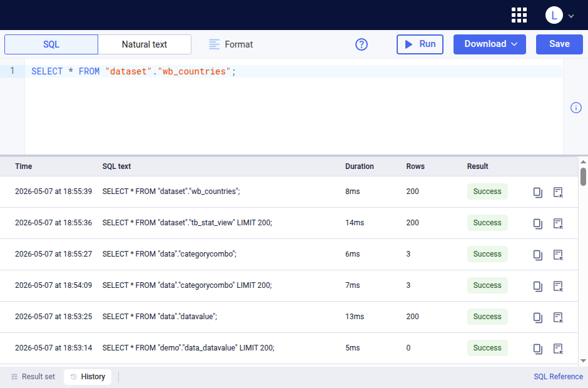This screenshot has width=588, height=388.
Task: Run the current query
Action: tap(420, 44)
